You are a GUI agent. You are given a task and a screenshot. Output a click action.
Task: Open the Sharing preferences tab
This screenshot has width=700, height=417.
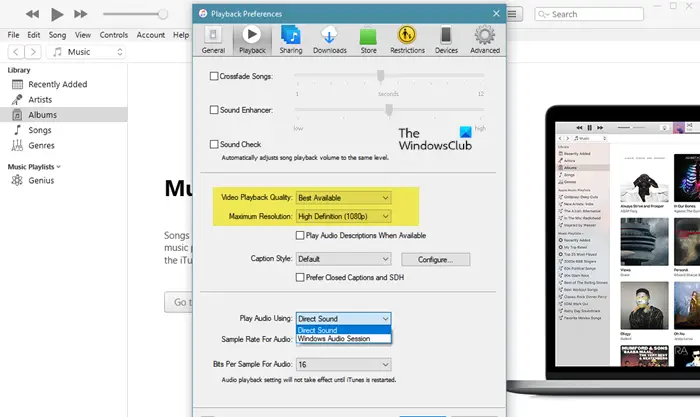(291, 40)
